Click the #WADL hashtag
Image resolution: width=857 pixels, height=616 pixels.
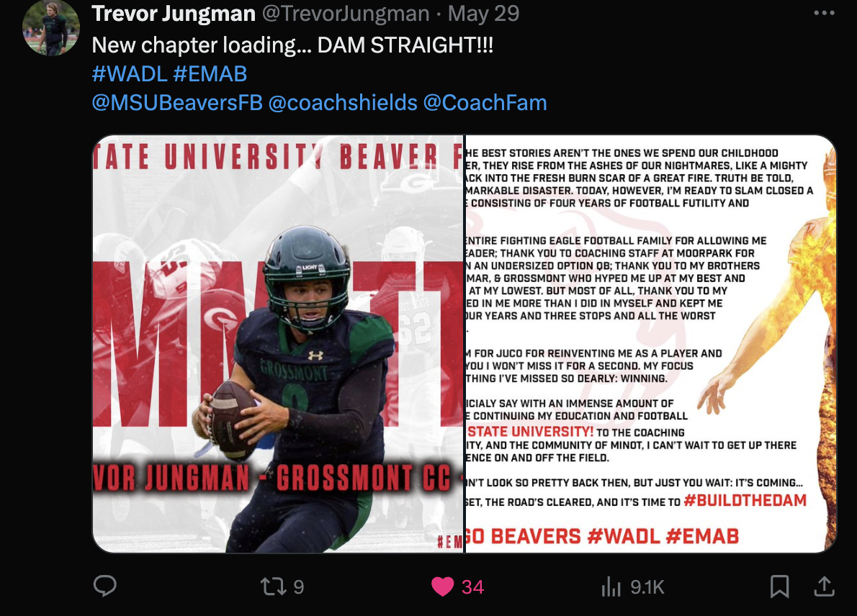pos(130,73)
